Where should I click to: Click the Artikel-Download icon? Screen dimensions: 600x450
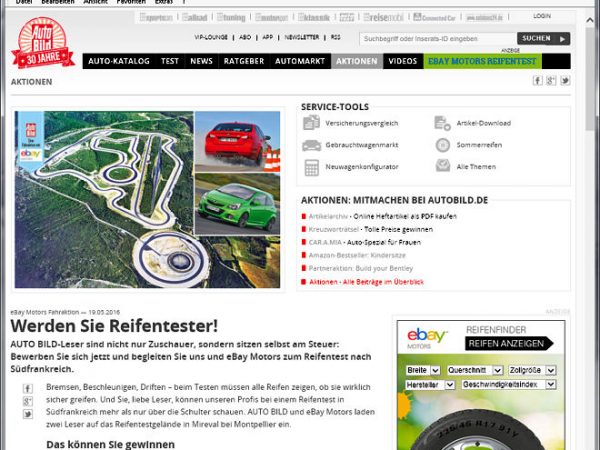point(442,123)
